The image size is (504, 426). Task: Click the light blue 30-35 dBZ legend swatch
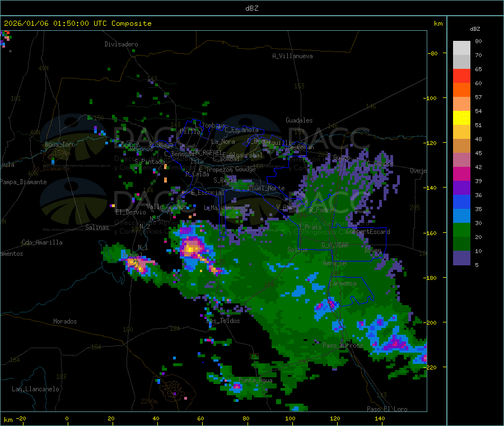click(461, 216)
